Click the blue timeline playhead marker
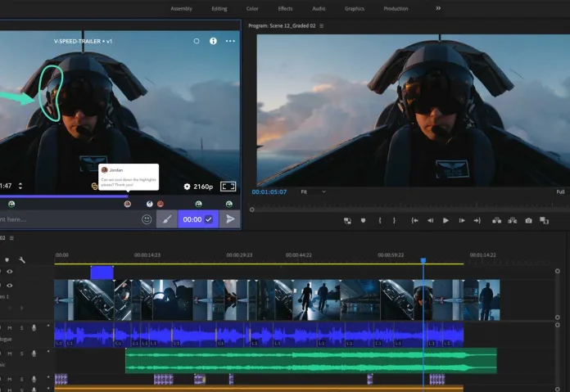 point(423,260)
